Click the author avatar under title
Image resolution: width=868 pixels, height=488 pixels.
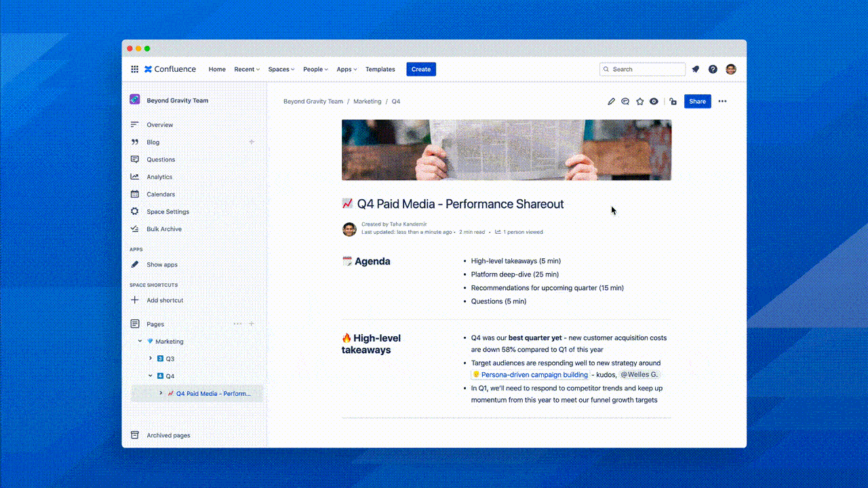(349, 229)
